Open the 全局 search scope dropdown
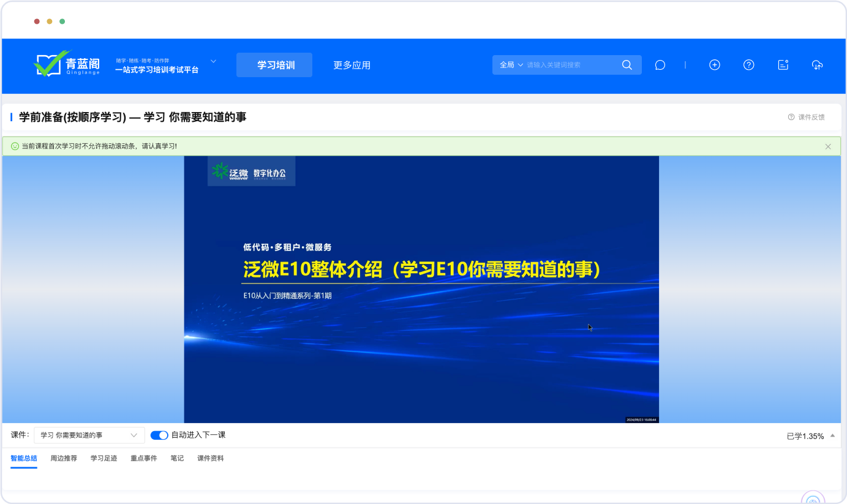 (x=511, y=65)
